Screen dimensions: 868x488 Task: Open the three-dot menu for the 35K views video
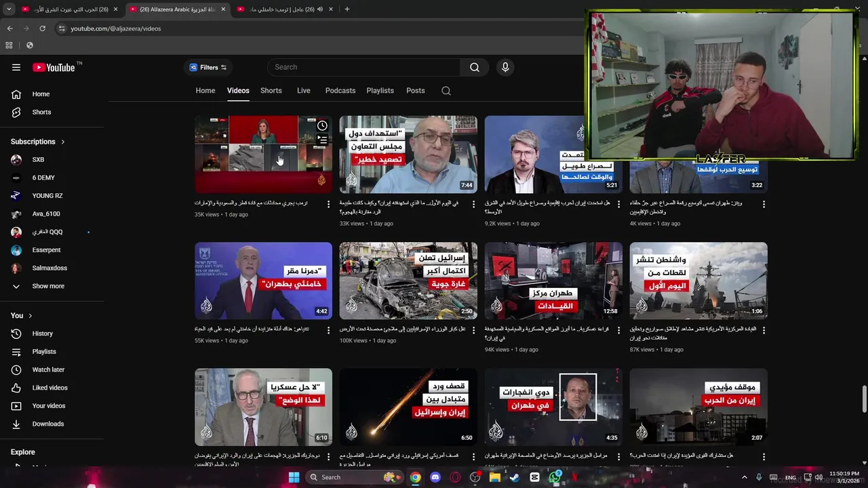[329, 204]
